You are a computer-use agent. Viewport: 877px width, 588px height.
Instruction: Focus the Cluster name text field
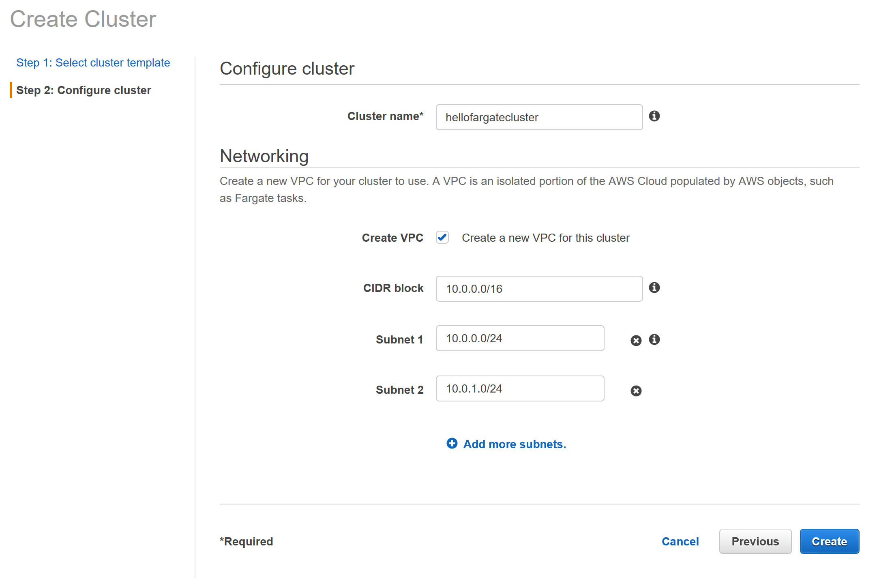tap(539, 117)
